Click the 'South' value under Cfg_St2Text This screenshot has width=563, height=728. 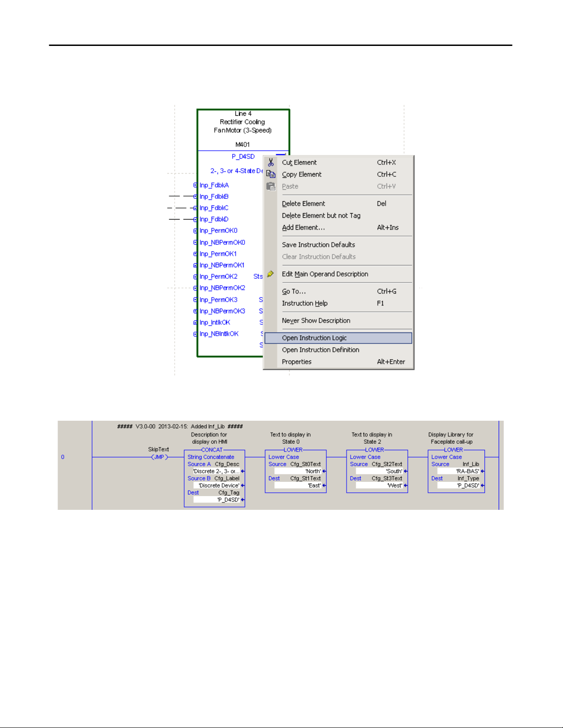pyautogui.click(x=379, y=471)
